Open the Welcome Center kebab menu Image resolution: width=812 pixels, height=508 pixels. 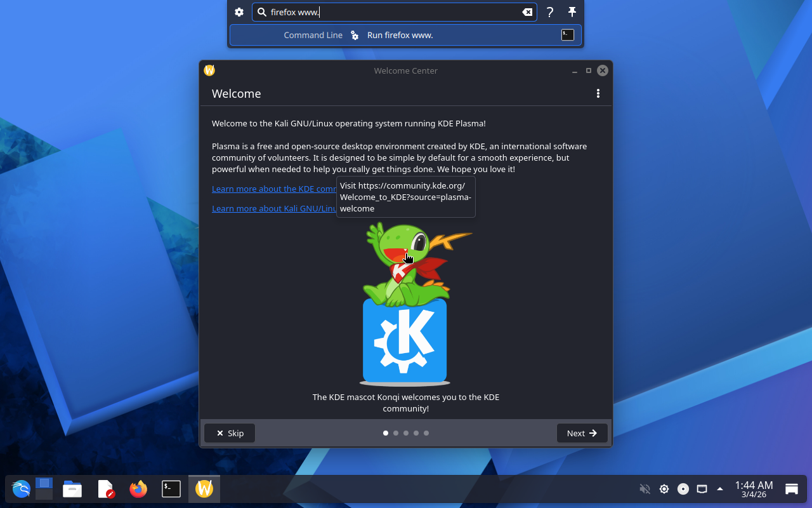click(x=598, y=93)
